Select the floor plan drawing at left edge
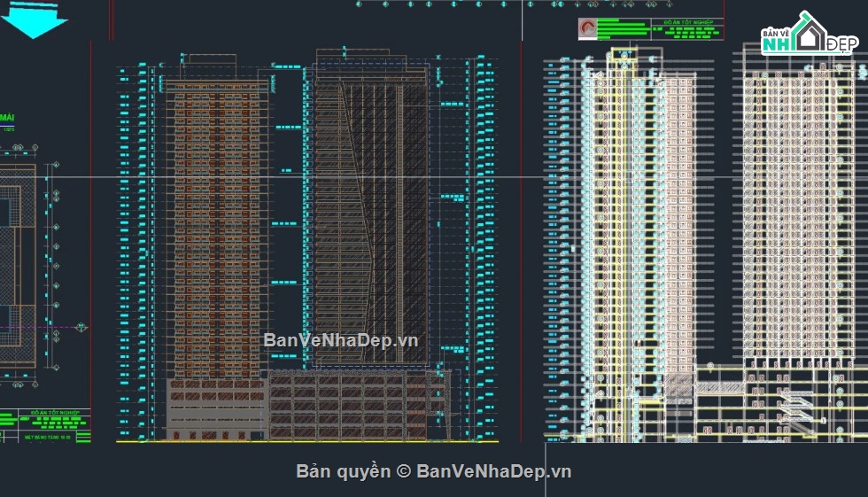The width and height of the screenshot is (868, 497). pos(18,266)
